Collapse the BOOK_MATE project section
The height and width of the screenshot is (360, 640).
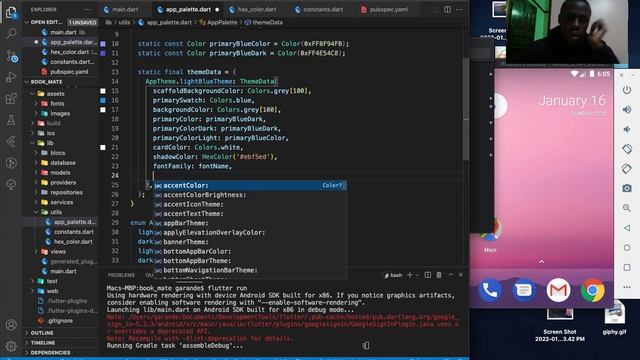coord(27,82)
